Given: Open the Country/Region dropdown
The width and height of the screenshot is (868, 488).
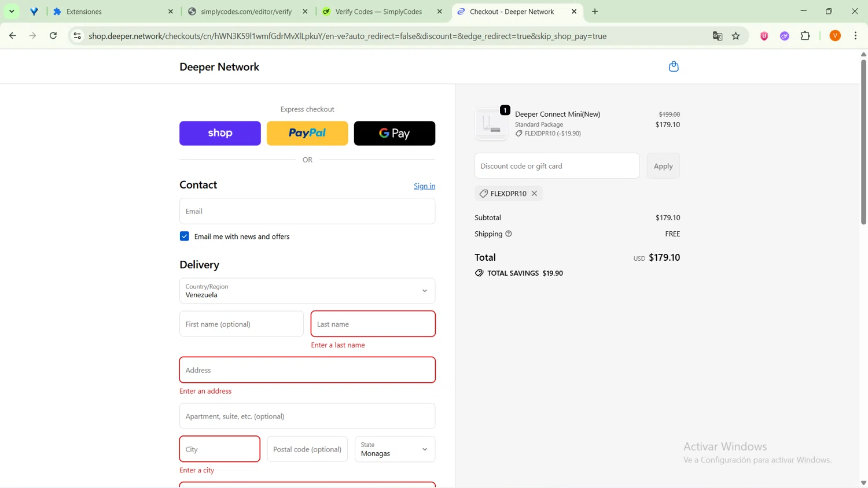Looking at the screenshot, I should tap(307, 291).
